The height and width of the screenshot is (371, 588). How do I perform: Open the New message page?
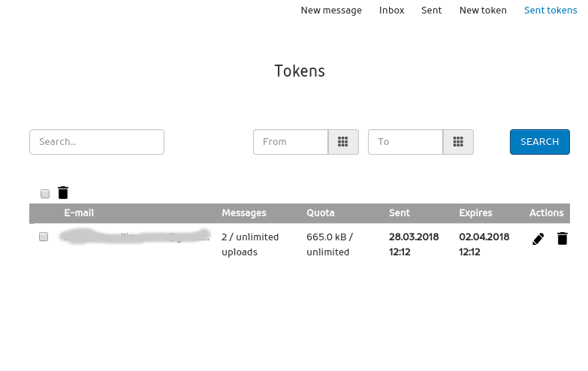(x=331, y=11)
